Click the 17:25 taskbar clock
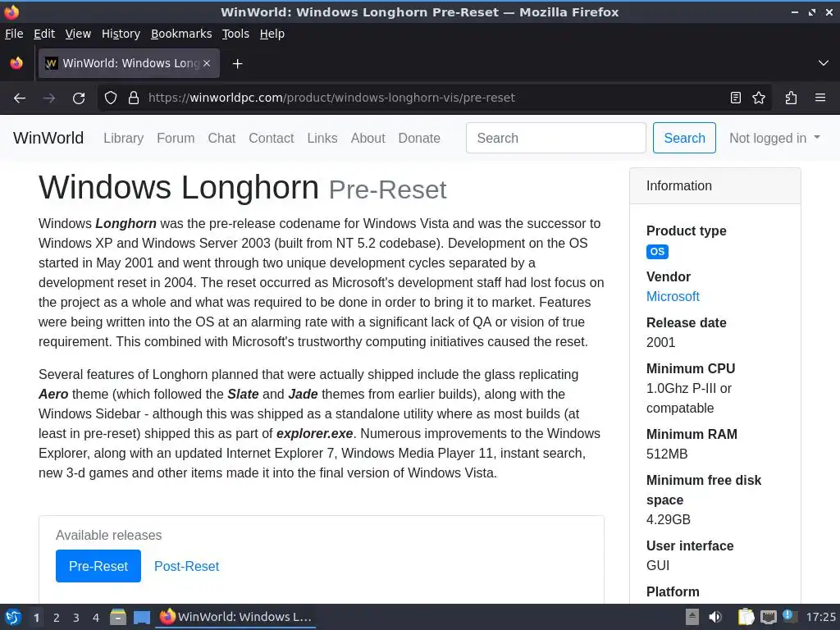Image resolution: width=840 pixels, height=630 pixels. coord(820,617)
